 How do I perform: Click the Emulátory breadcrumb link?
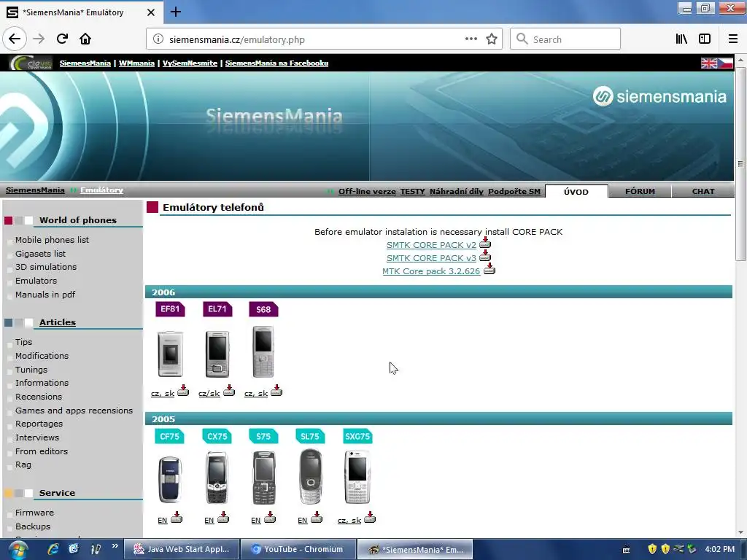pos(101,190)
